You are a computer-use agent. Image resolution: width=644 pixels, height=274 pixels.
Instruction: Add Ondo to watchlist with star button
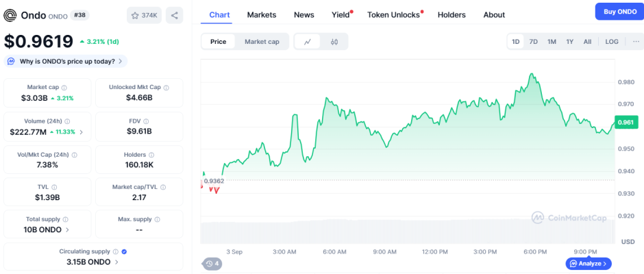tap(143, 15)
